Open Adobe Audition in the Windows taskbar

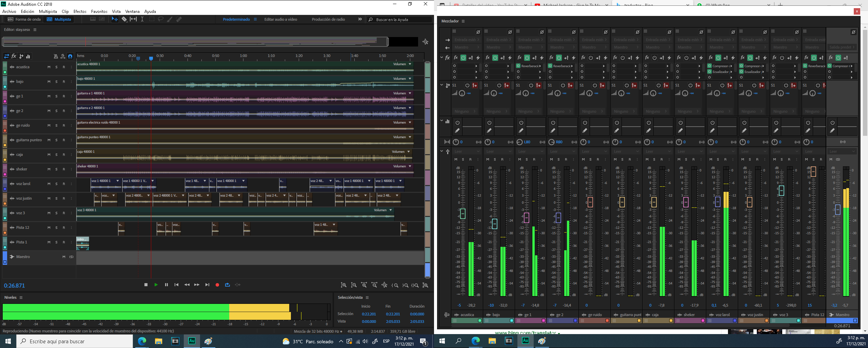click(x=192, y=341)
